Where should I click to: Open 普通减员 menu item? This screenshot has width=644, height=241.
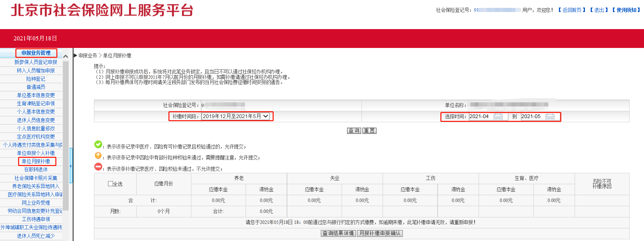point(36,87)
